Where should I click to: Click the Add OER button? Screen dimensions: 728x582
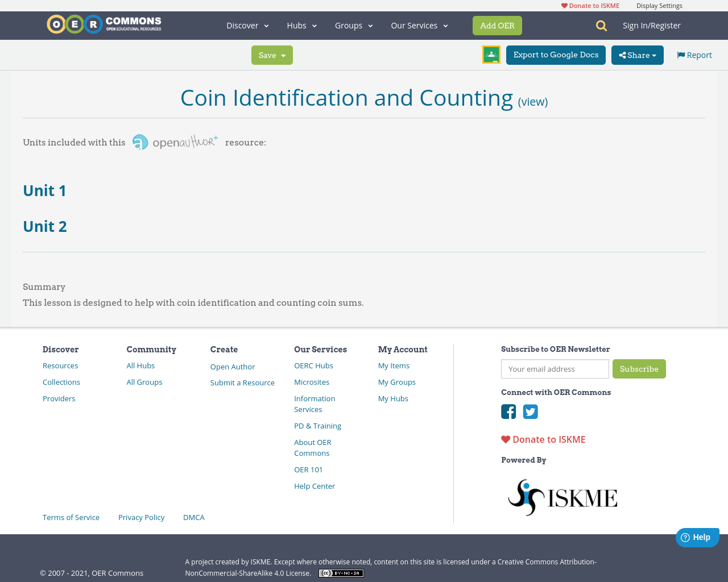(497, 25)
